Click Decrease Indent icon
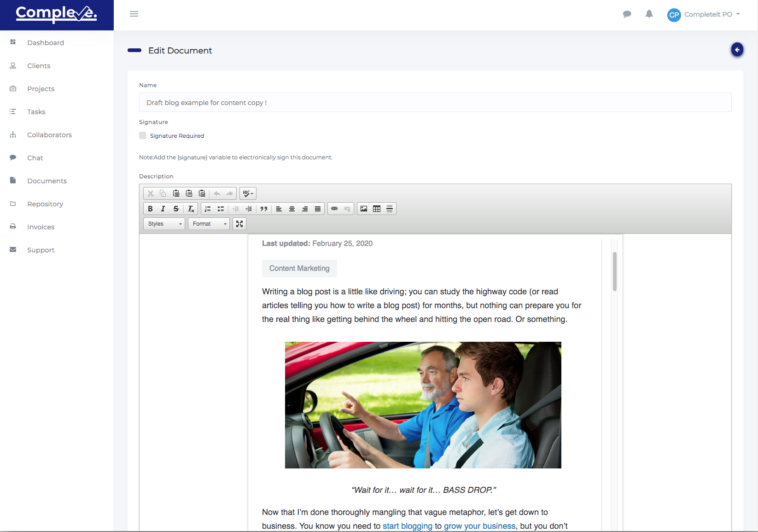 tap(236, 209)
